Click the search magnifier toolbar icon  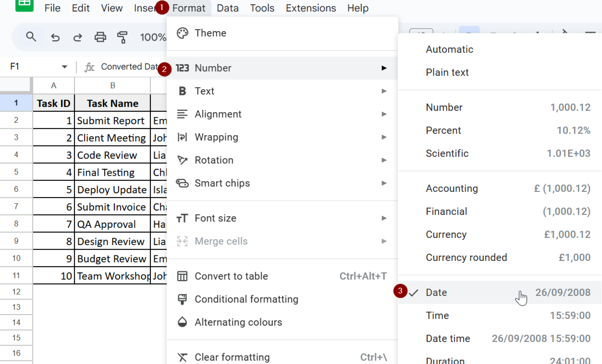[31, 37]
